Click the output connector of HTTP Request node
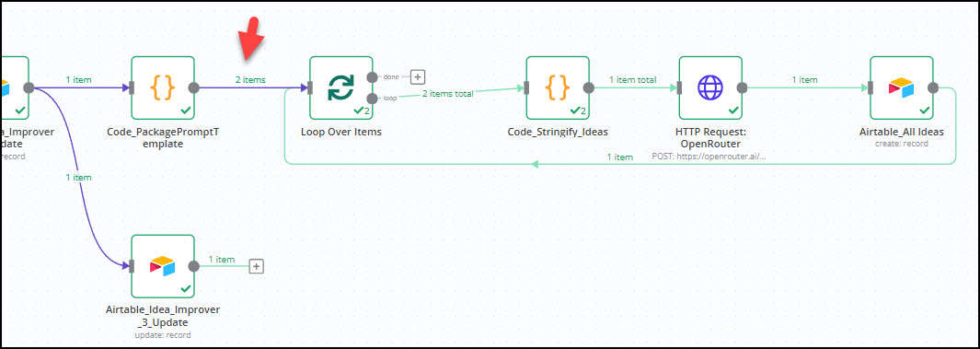Viewport: 980px width, 349px height. (743, 87)
